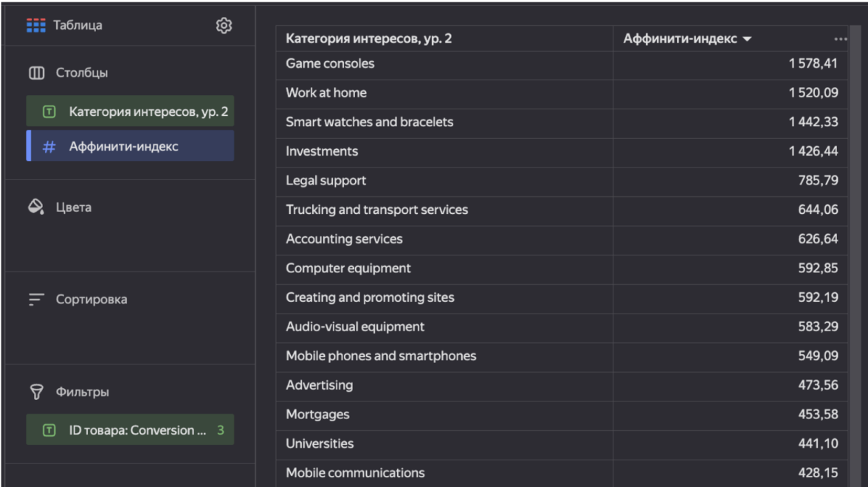Image resolution: width=868 pixels, height=487 pixels.
Task: Open chart settings via the gear icon
Action: tap(224, 26)
